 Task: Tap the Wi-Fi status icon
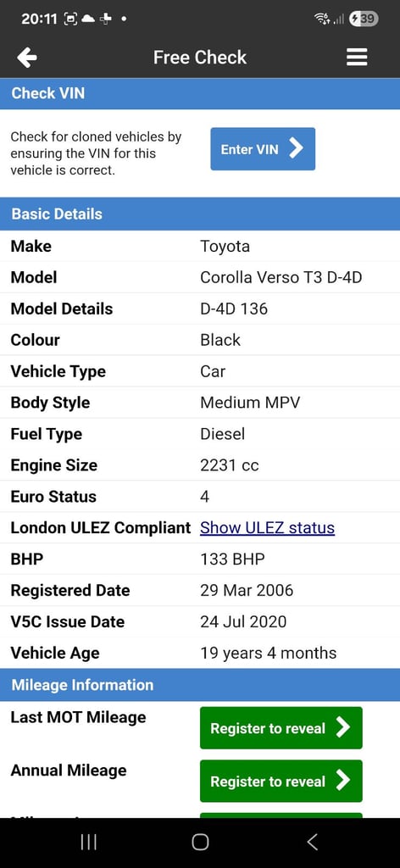322,19
